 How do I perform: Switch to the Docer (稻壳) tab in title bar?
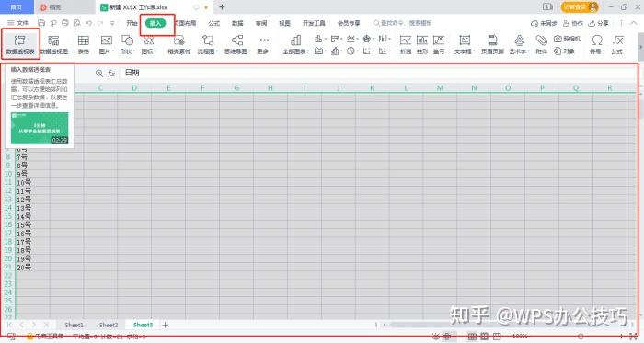point(51,7)
